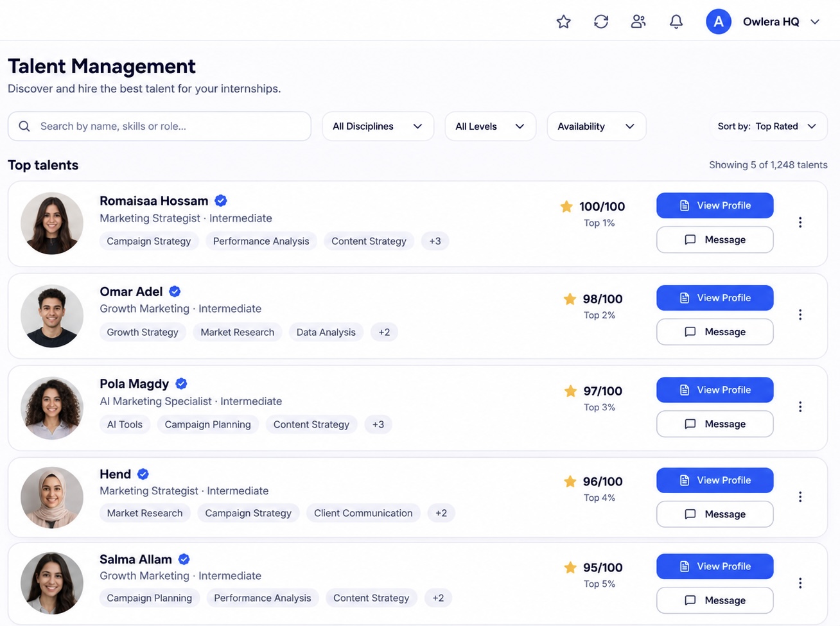Viewport: 840px width, 626px height.
Task: Send a message to Hend
Action: [x=715, y=514]
